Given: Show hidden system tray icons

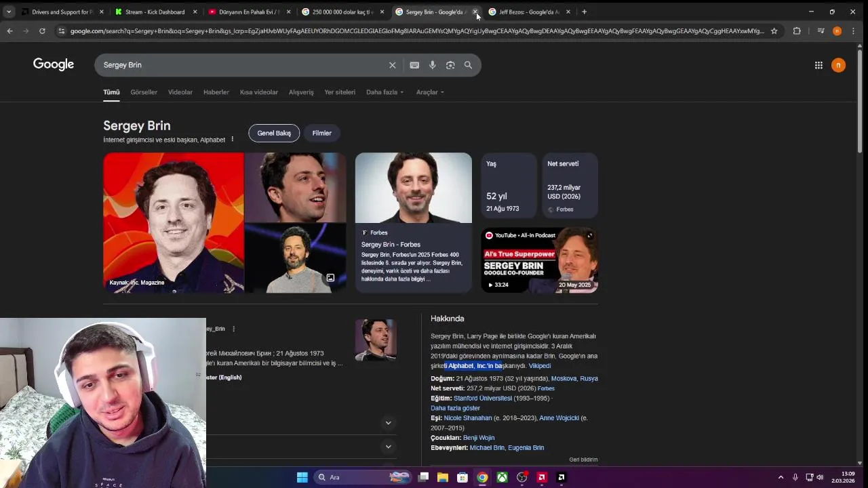Looking at the screenshot, I should [781, 477].
